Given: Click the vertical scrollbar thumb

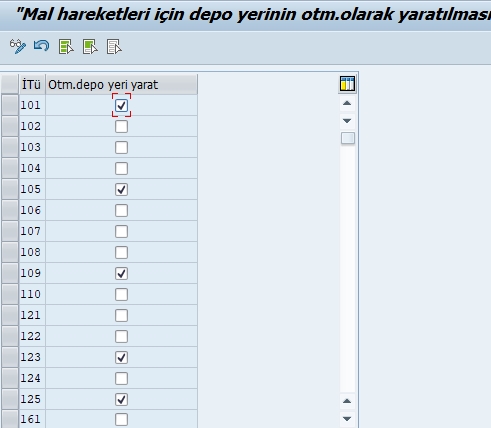Looking at the screenshot, I should (x=348, y=138).
